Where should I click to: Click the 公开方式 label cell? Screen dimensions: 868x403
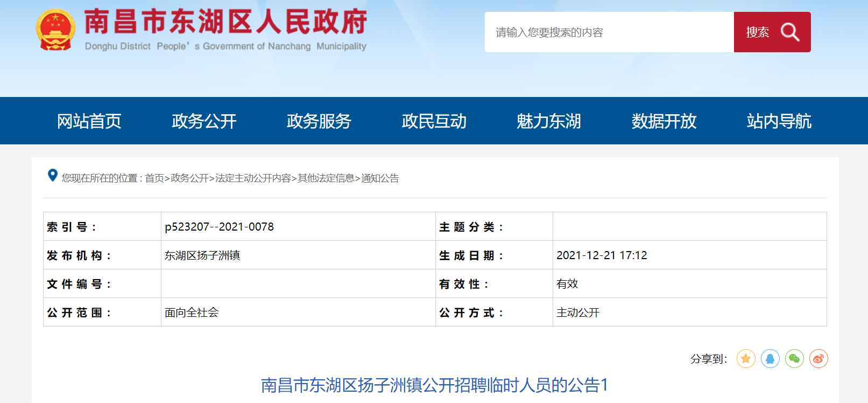click(495, 312)
